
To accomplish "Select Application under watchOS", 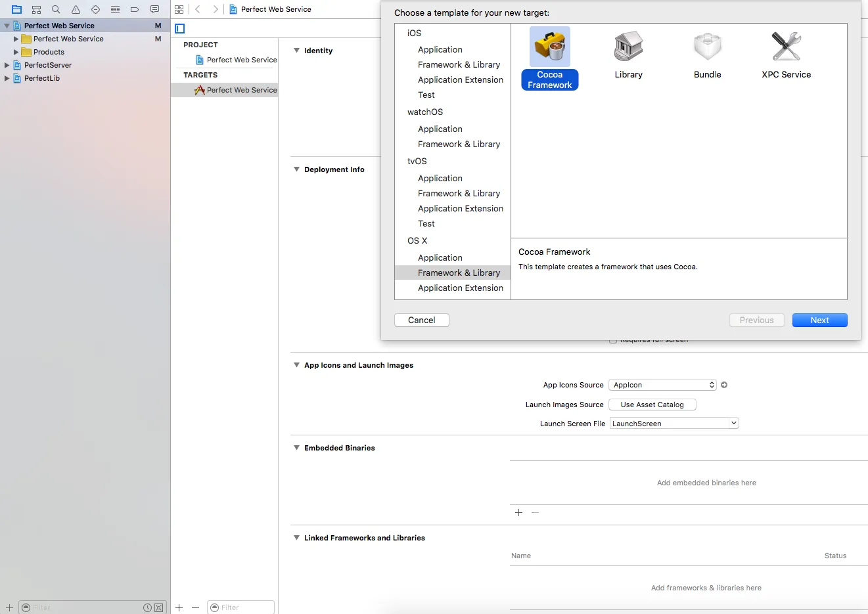I will click(x=440, y=129).
